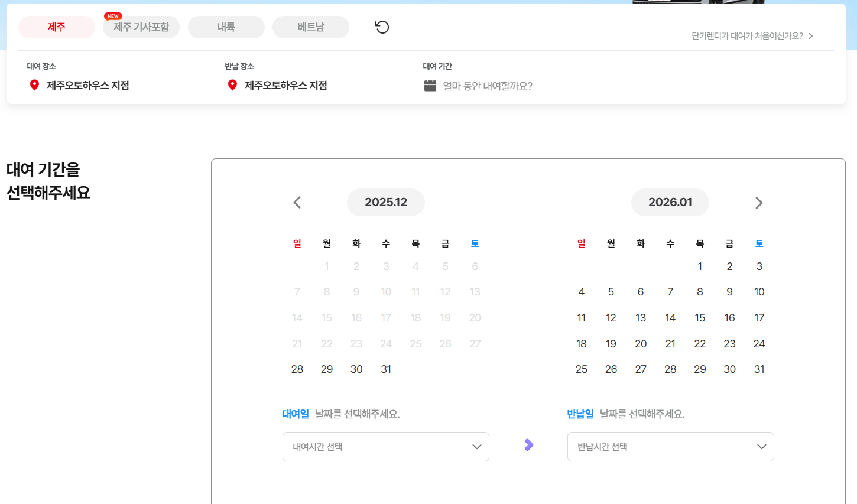Click the right arrow to view February 2026
The width and height of the screenshot is (857, 504).
[x=759, y=202]
